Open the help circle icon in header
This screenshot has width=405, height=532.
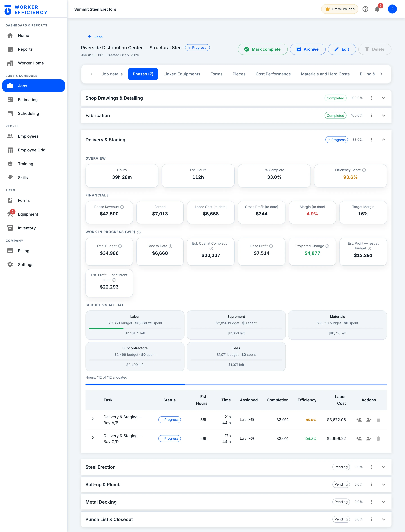[x=365, y=9]
